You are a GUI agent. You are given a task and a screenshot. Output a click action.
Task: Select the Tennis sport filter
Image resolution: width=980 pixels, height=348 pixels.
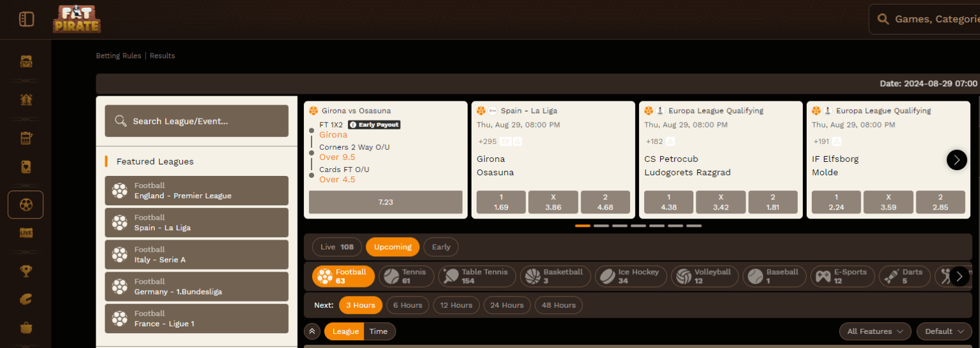[407, 276]
